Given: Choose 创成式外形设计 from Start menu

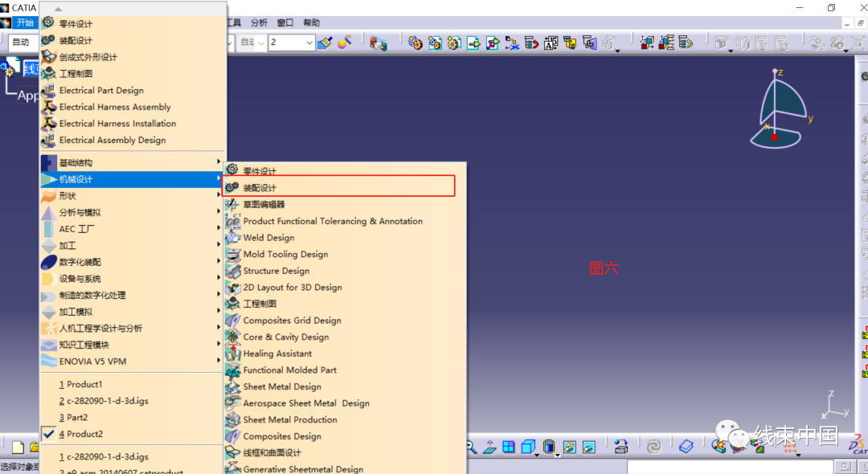Looking at the screenshot, I should click(x=133, y=57).
